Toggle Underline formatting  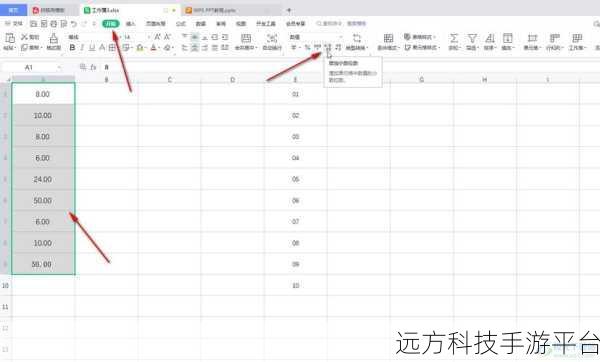(92, 47)
